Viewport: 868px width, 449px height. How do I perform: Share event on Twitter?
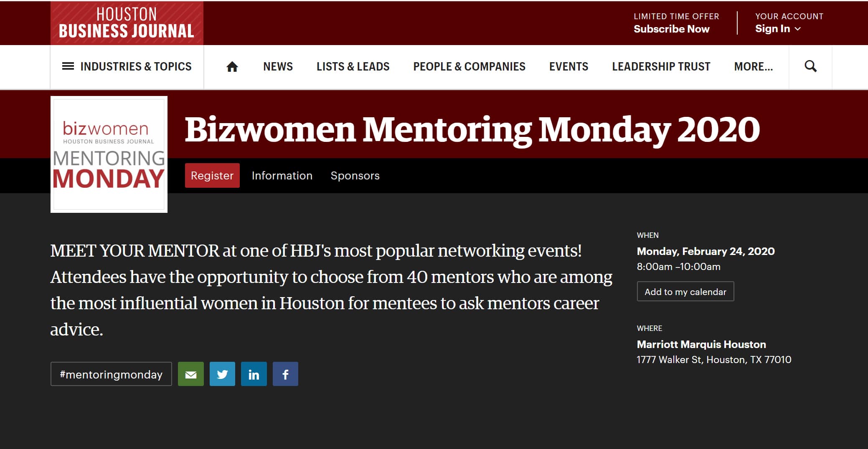coord(222,374)
